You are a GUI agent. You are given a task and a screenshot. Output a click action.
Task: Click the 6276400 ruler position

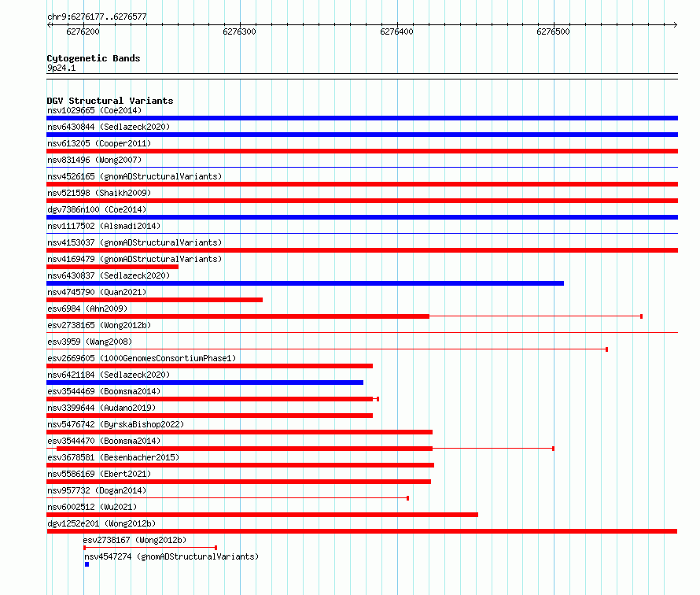pos(396,31)
